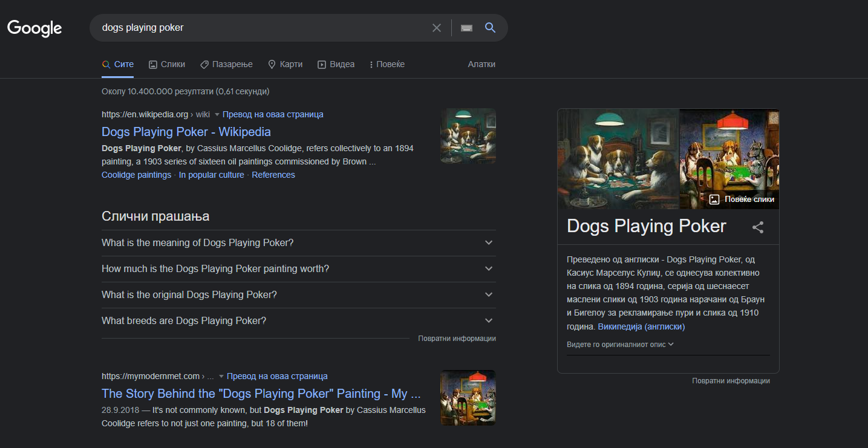
Task: Open the Сите search tab
Action: pyautogui.click(x=118, y=64)
